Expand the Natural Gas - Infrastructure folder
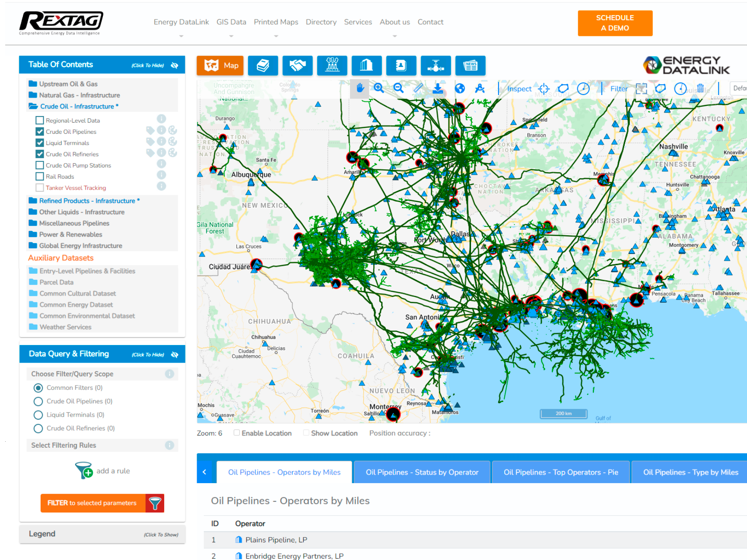This screenshot has height=560, width=747. point(74,95)
